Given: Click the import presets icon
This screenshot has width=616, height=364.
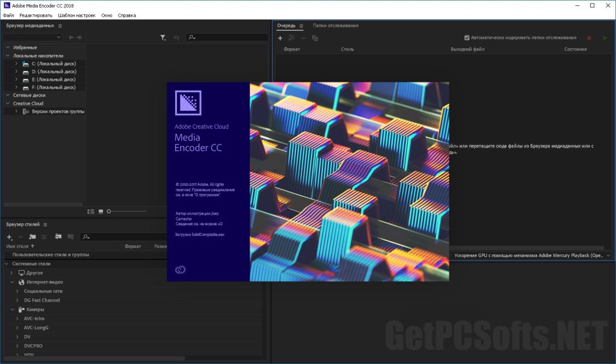Looking at the screenshot, I should [x=58, y=236].
